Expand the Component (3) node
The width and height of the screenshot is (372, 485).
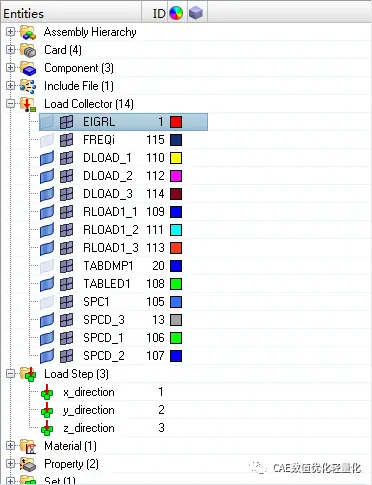click(x=10, y=68)
